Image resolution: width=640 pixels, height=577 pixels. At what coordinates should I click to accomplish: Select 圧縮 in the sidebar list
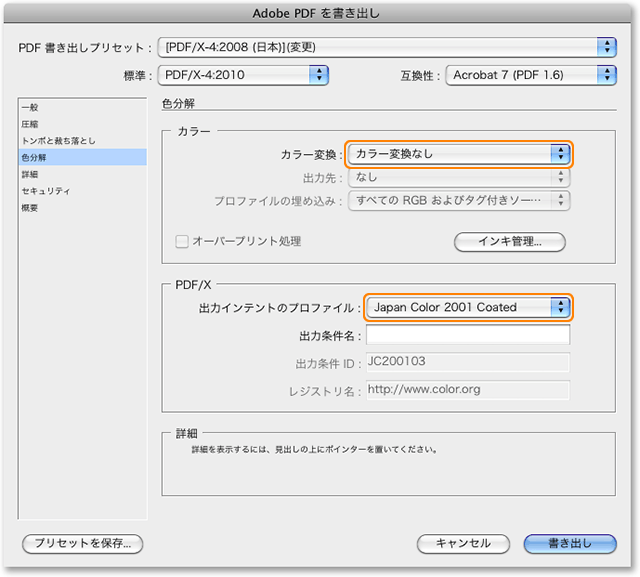point(31,124)
